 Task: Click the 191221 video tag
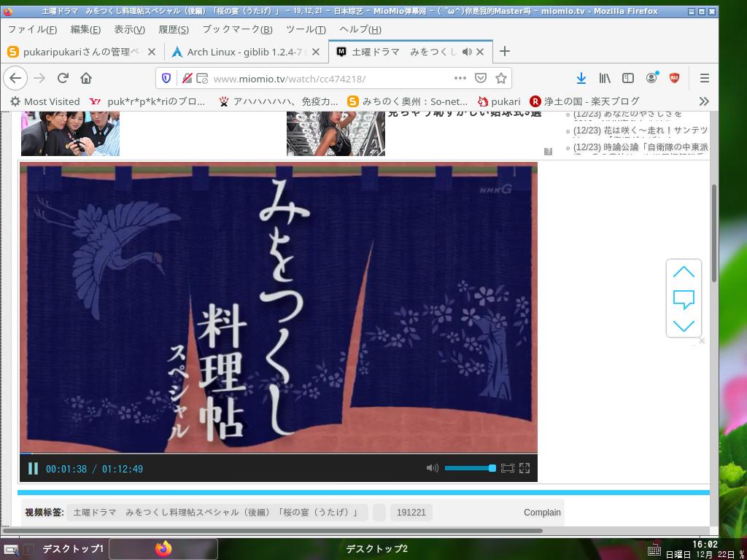click(411, 513)
